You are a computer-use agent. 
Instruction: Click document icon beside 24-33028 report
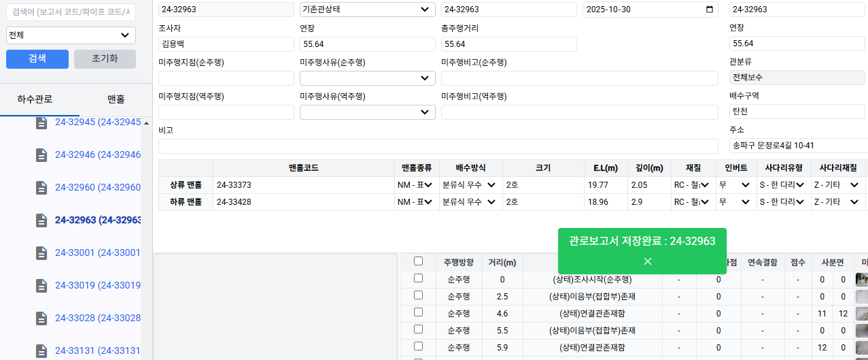pos(42,318)
